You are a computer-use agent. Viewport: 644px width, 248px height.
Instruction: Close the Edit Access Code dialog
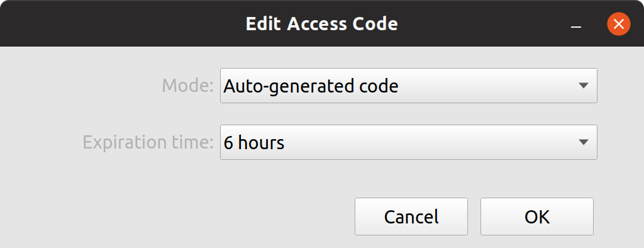[x=619, y=24]
